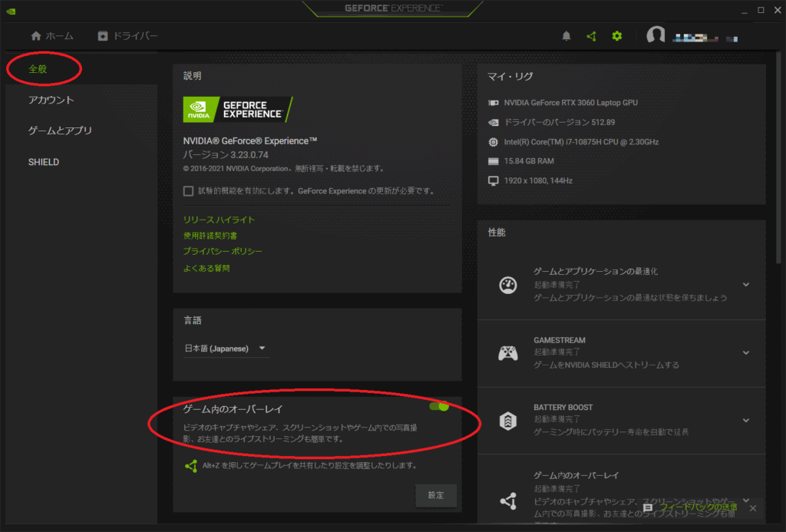Click the driver version eye icon

494,122
